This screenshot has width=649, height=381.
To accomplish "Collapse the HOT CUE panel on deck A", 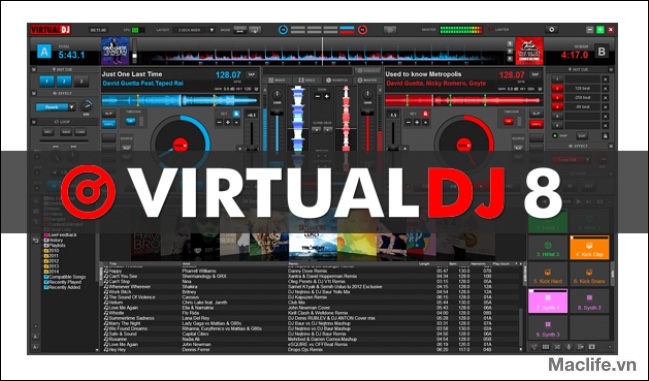I will 34,70.
